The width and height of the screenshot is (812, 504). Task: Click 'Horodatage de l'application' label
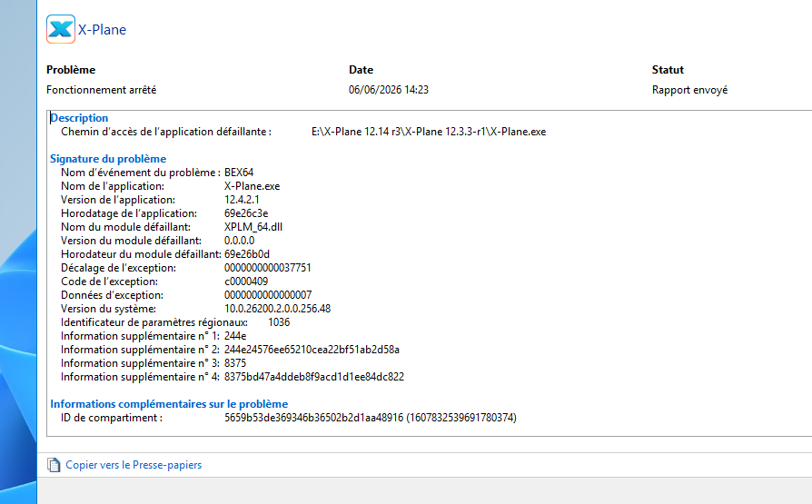(129, 213)
